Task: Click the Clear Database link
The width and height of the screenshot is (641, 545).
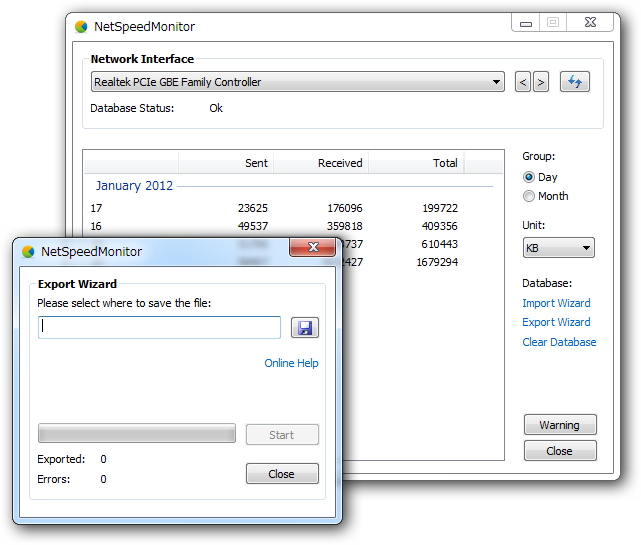Action: coord(559,342)
